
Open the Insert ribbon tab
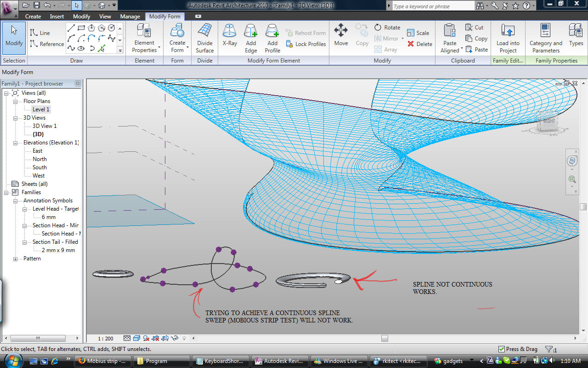coord(57,16)
